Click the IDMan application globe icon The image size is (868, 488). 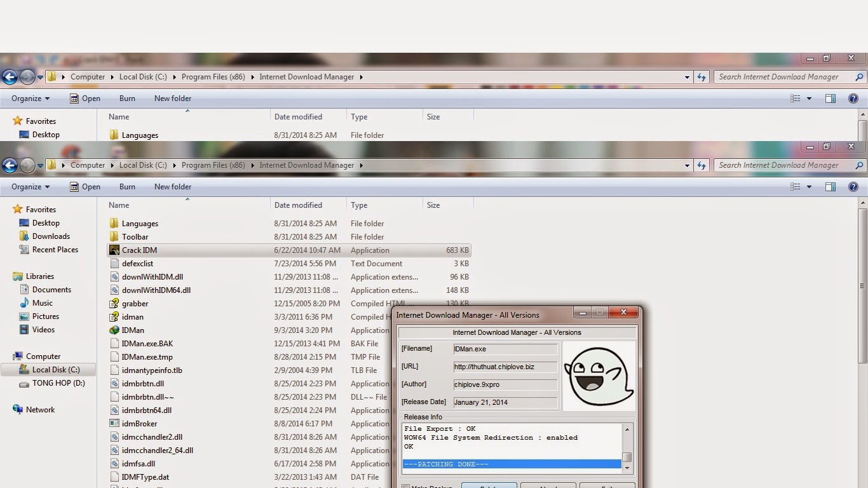click(114, 330)
